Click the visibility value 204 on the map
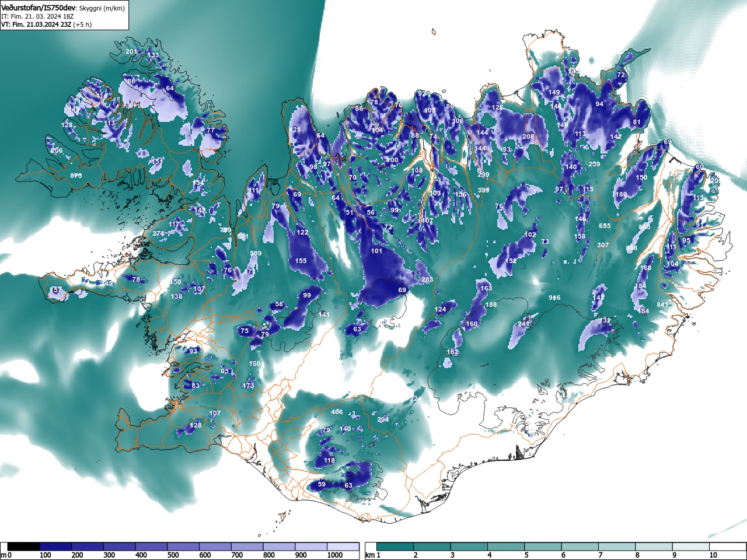 click(383, 419)
